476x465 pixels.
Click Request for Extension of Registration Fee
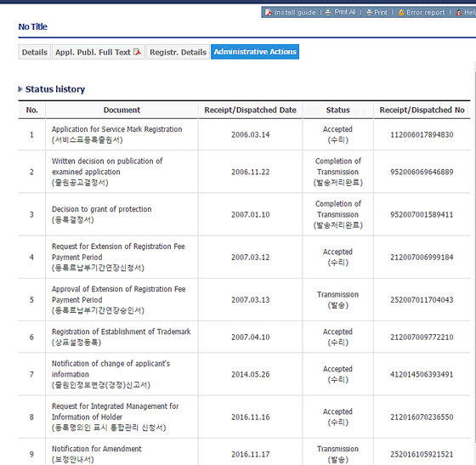pyautogui.click(x=118, y=257)
